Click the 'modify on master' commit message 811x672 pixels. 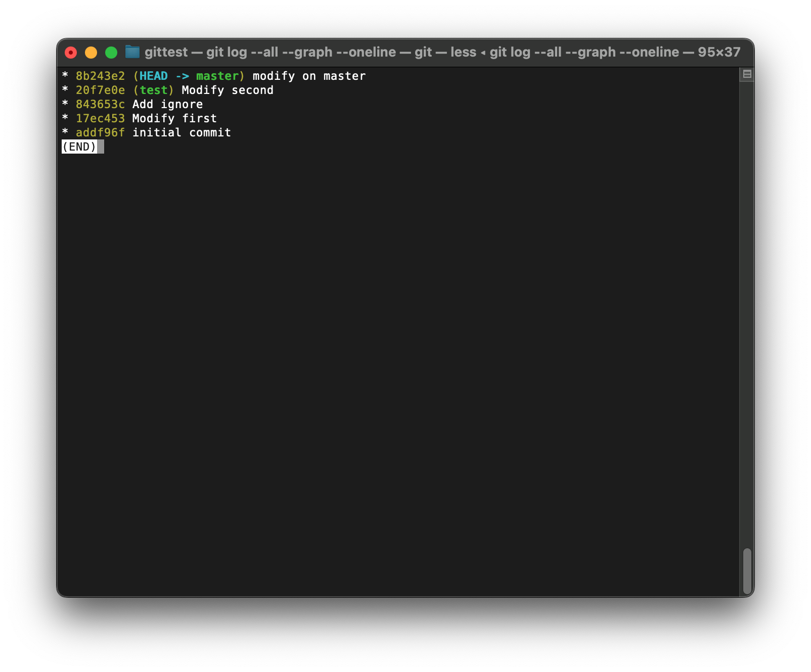[x=309, y=76]
